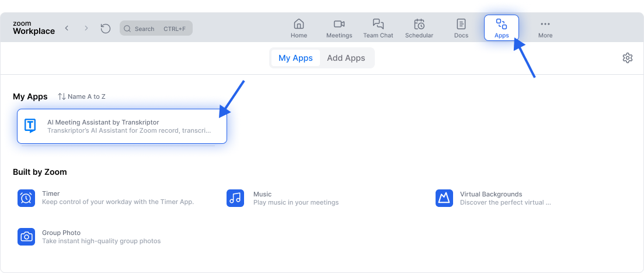The height and width of the screenshot is (273, 644).
Task: Open the Meetings camera icon
Action: pos(339,23)
